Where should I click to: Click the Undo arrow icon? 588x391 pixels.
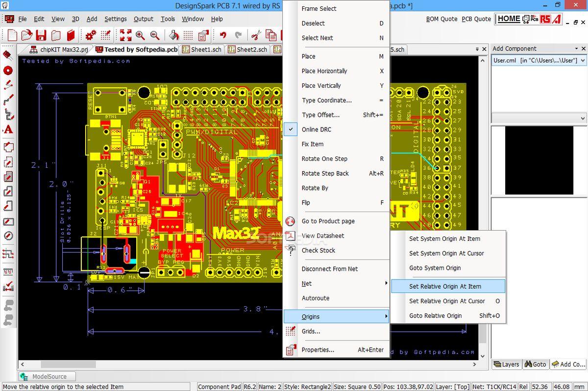[223, 35]
